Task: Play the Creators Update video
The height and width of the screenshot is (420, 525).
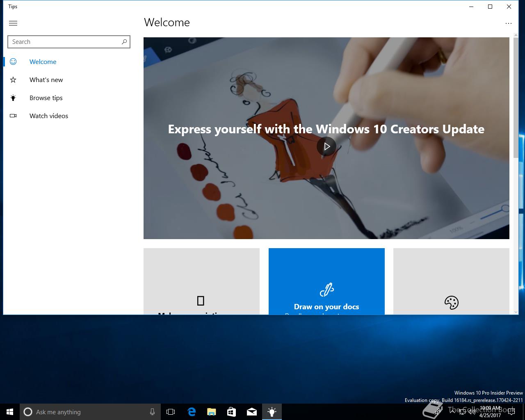Action: click(x=326, y=146)
